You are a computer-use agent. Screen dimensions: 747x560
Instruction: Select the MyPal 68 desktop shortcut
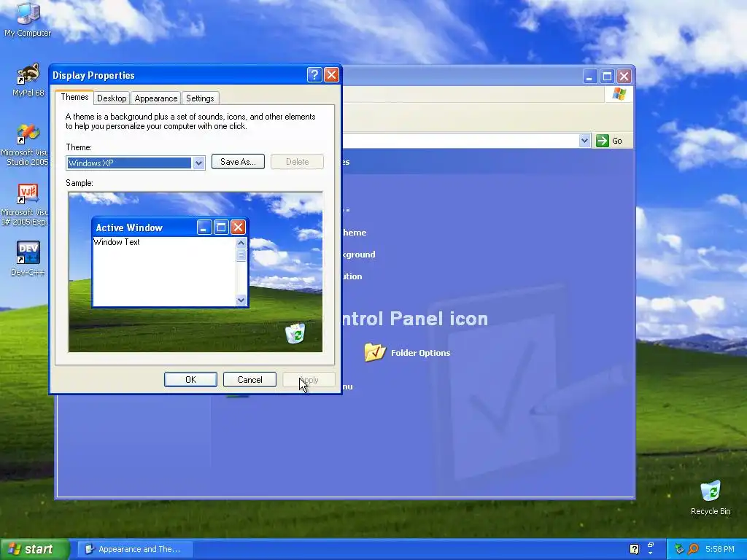coord(28,79)
